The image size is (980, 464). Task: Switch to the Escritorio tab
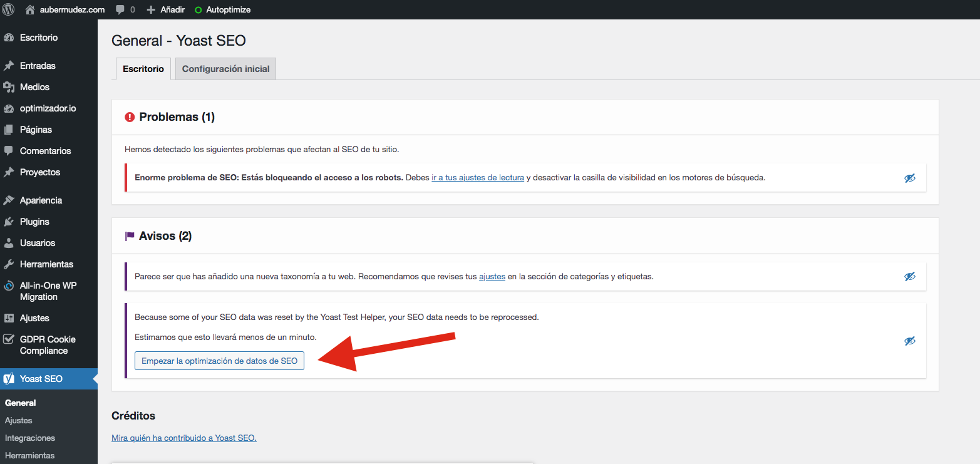[143, 69]
